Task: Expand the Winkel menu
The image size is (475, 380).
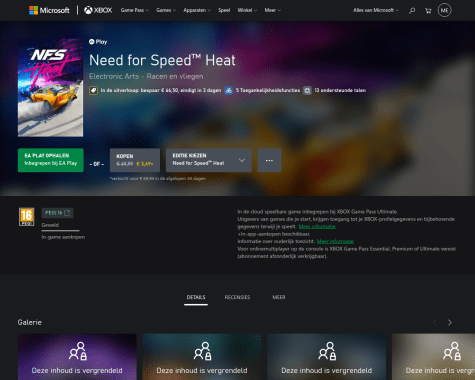Action: point(247,10)
